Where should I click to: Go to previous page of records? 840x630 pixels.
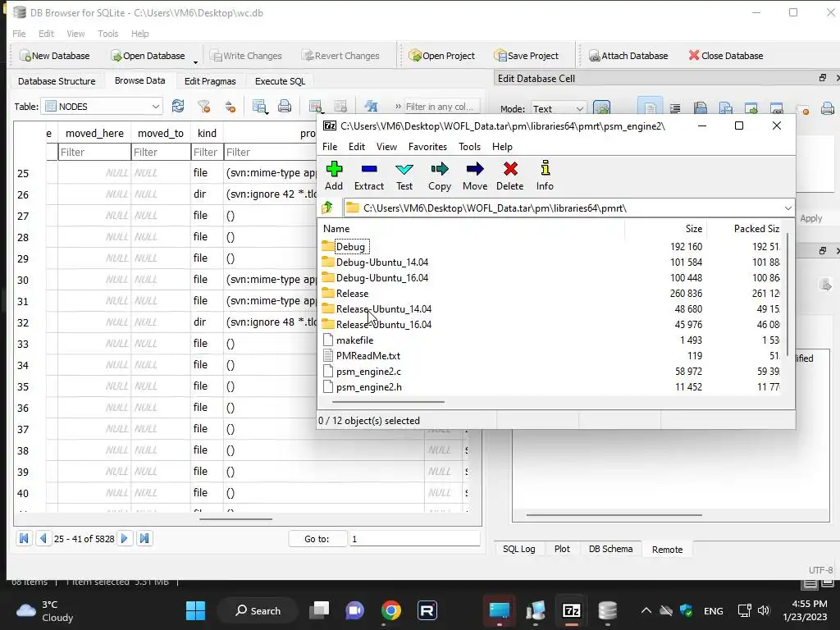pyautogui.click(x=43, y=538)
